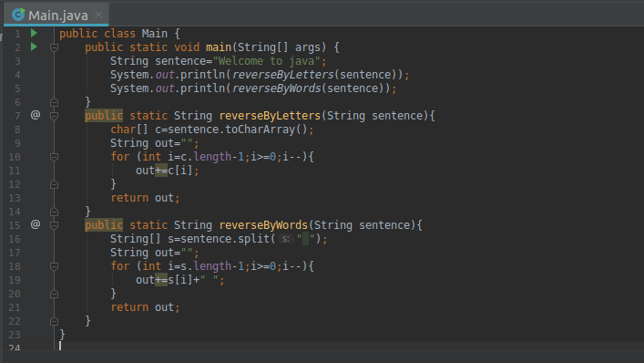Click the Java class icon on Main.java tab
The width and height of the screenshot is (644, 363).
(18, 15)
